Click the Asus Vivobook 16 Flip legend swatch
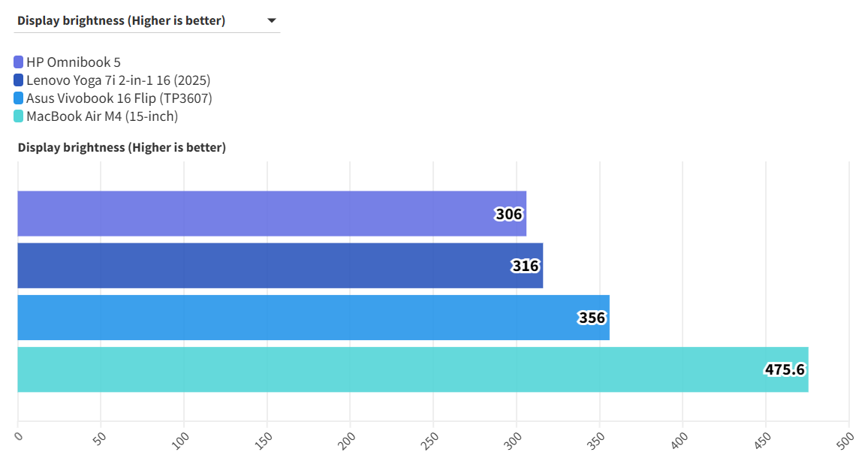The image size is (868, 461). point(19,98)
